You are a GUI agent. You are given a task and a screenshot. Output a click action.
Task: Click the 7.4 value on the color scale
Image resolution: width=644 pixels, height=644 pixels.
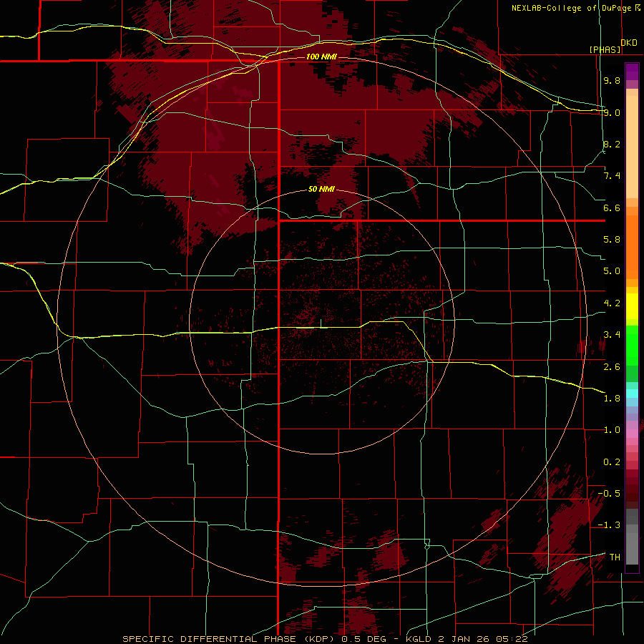click(x=612, y=176)
